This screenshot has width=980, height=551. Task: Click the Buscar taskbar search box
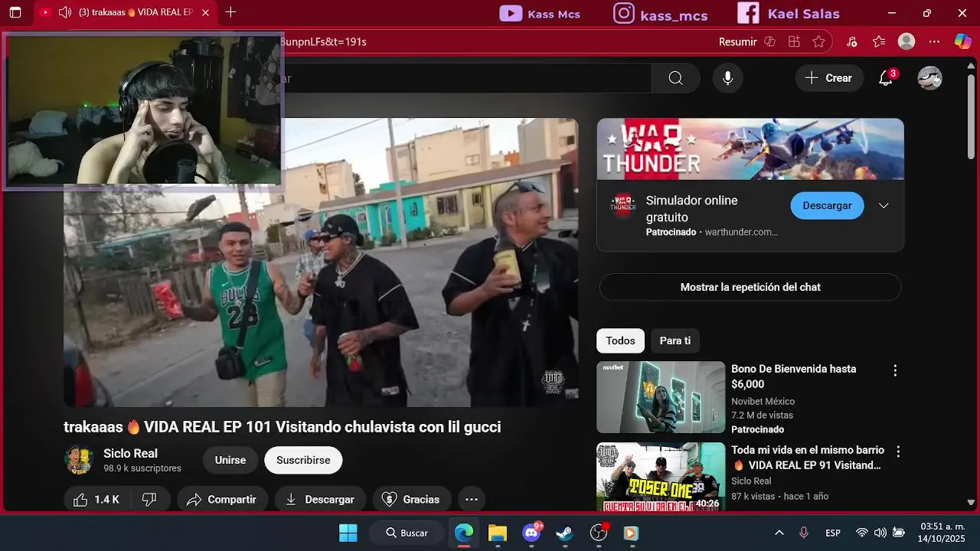(407, 533)
